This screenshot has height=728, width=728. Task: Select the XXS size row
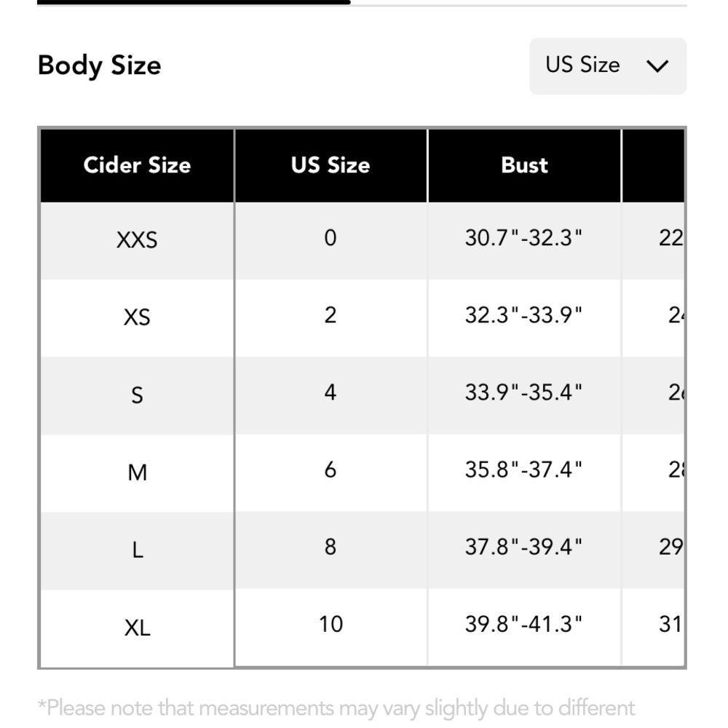[x=362, y=240]
